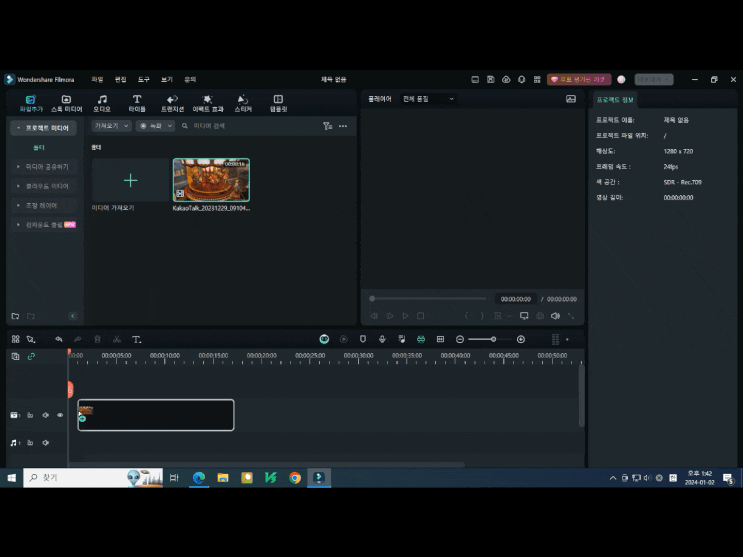Click the filter icon in media panel

(327, 126)
